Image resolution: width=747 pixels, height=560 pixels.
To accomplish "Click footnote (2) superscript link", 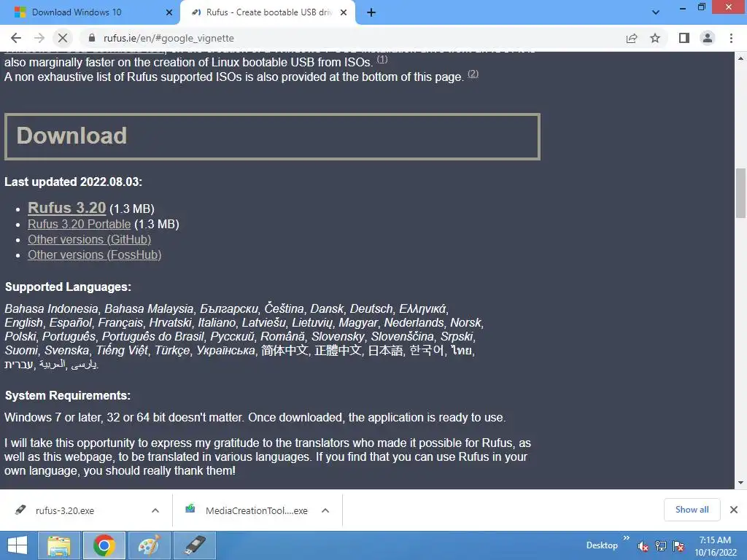I will [x=473, y=74].
